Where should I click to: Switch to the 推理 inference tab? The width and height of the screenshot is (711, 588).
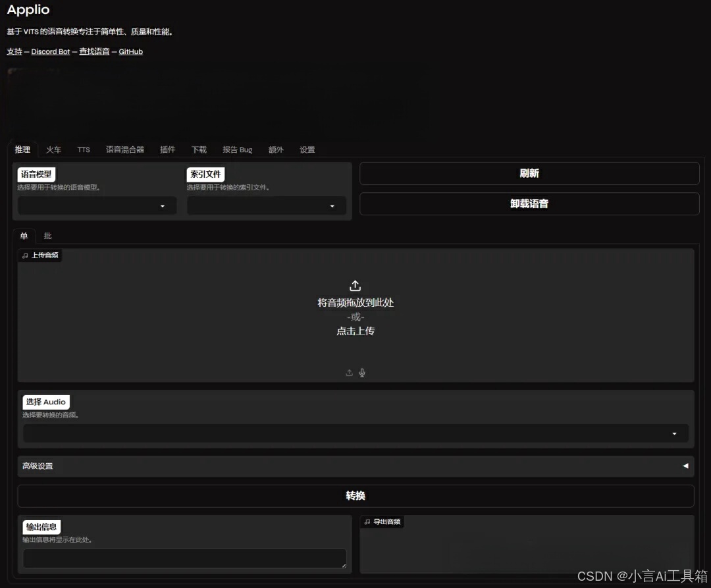[x=22, y=149]
